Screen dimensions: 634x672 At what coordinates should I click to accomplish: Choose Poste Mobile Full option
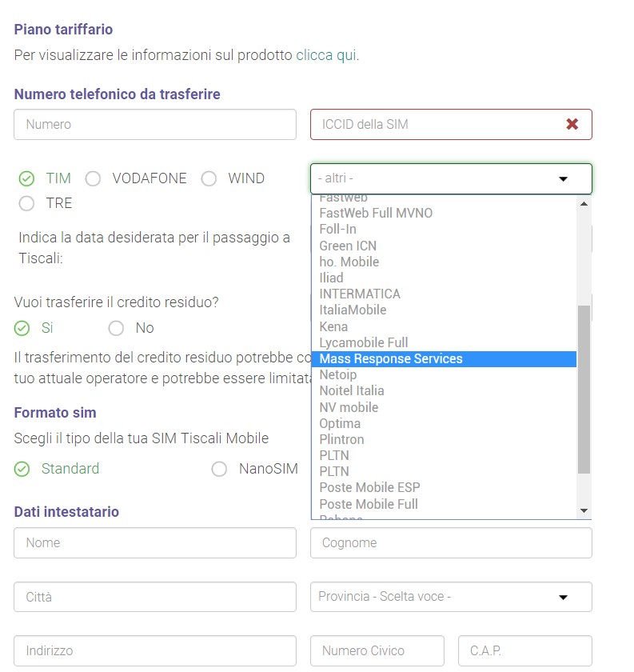[x=368, y=504]
